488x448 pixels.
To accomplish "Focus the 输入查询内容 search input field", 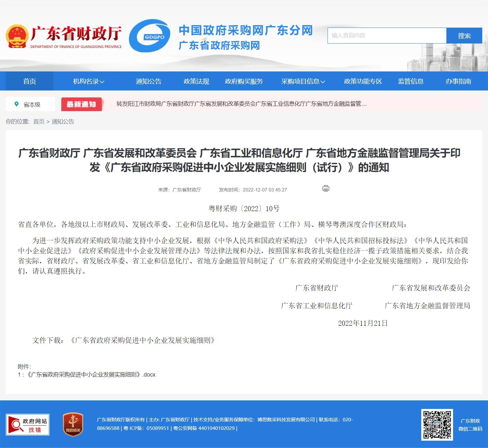I will click(387, 36).
